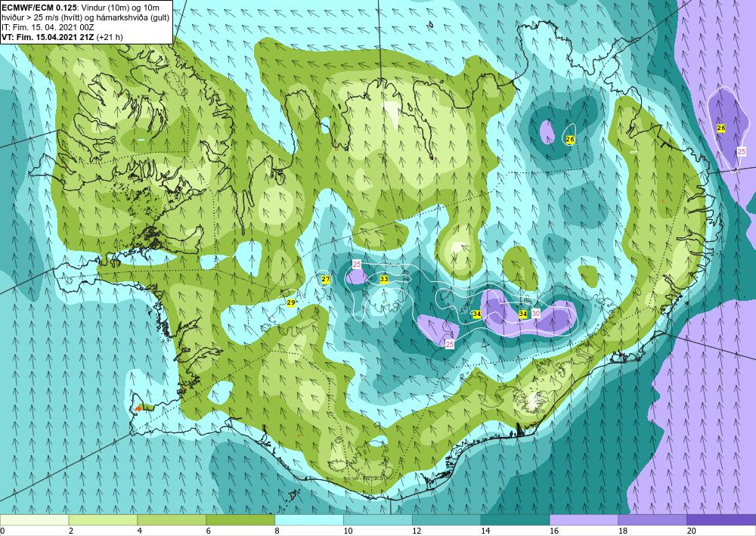Click the white contour label 30
This screenshot has height=536, width=756.
536,314
